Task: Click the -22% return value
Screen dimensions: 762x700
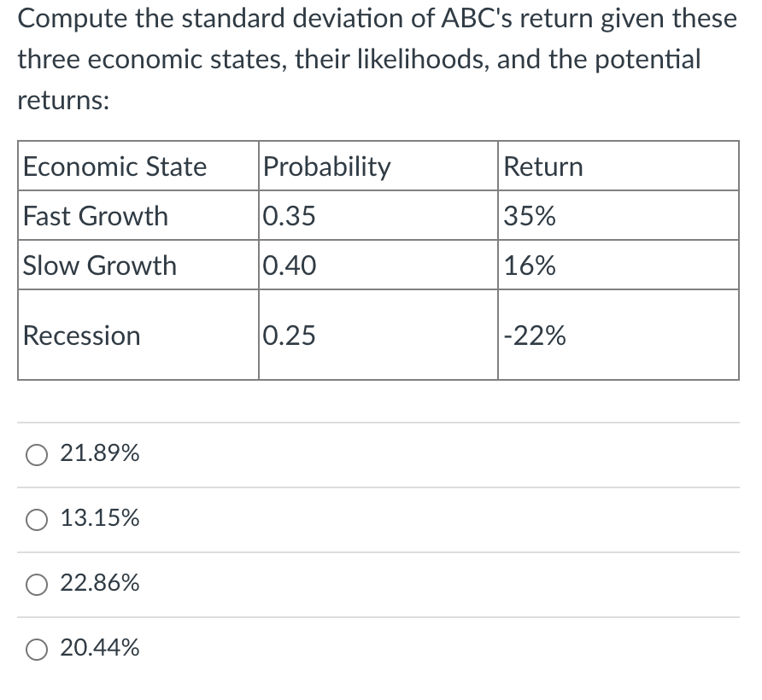Action: click(x=535, y=335)
